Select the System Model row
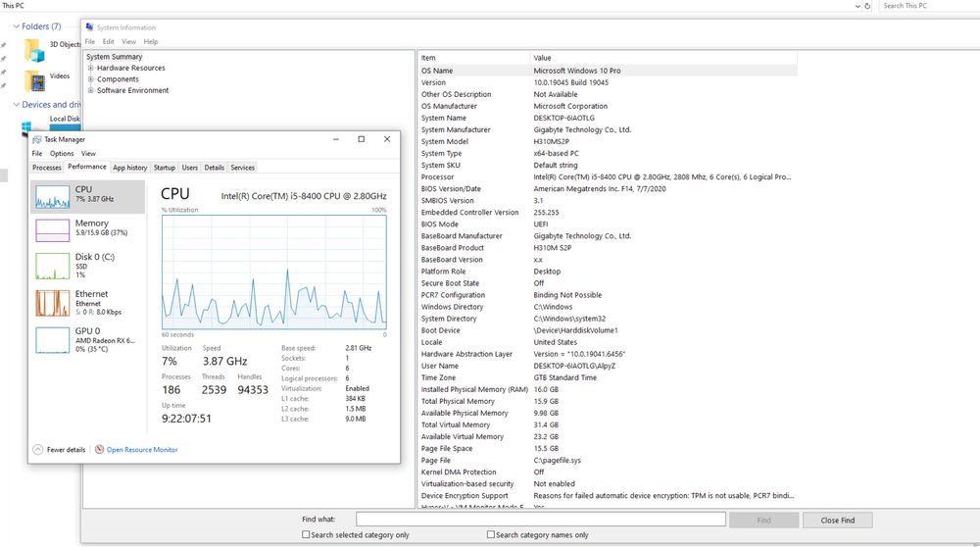This screenshot has width=980, height=547. click(x=608, y=141)
